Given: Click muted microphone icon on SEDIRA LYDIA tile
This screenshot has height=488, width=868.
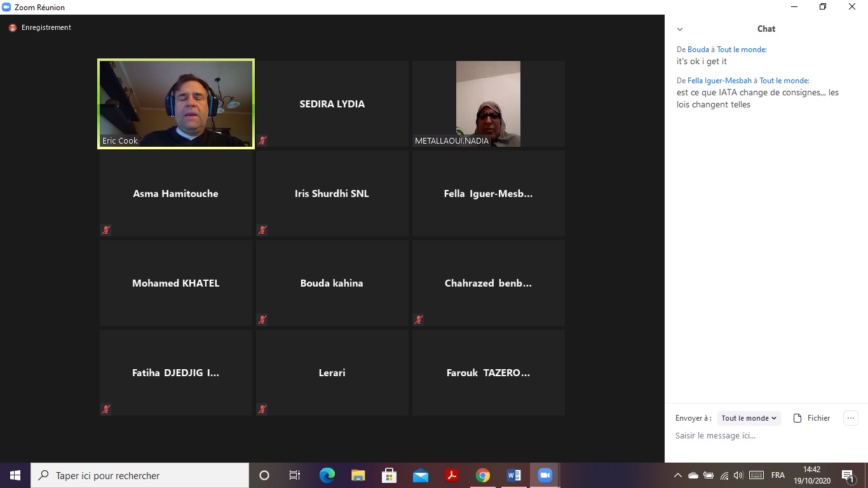Looking at the screenshot, I should point(262,140).
